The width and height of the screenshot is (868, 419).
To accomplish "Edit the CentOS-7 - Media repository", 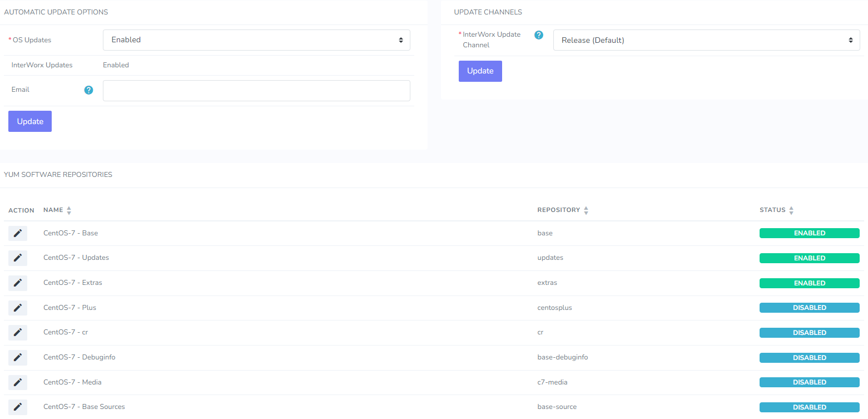I will [x=17, y=382].
